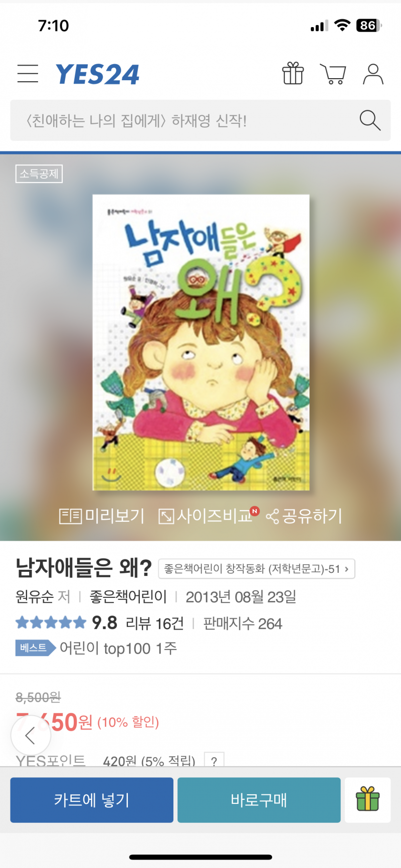Open publisher 좋은책어린이 link
Viewport: 401px width, 868px height.
[128, 597]
